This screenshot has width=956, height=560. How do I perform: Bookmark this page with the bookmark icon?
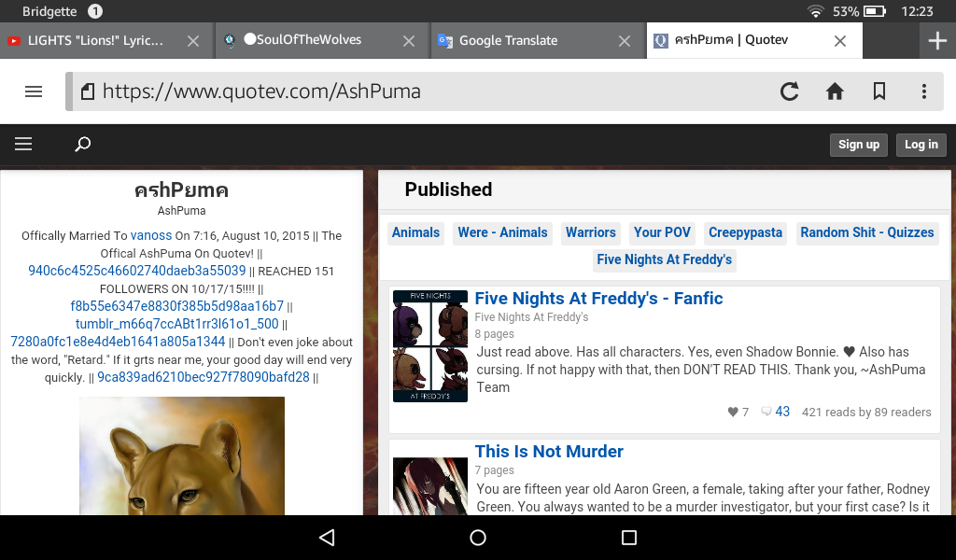(x=879, y=91)
